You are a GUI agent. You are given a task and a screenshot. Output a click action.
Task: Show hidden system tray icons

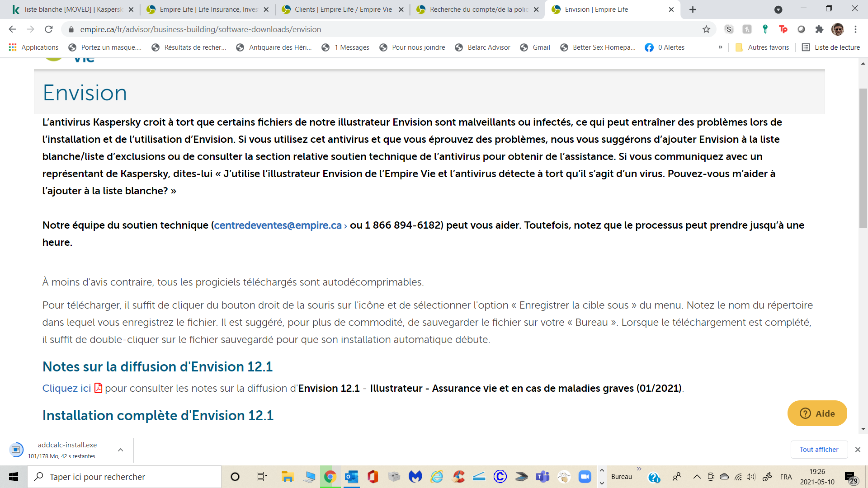pyautogui.click(x=697, y=477)
